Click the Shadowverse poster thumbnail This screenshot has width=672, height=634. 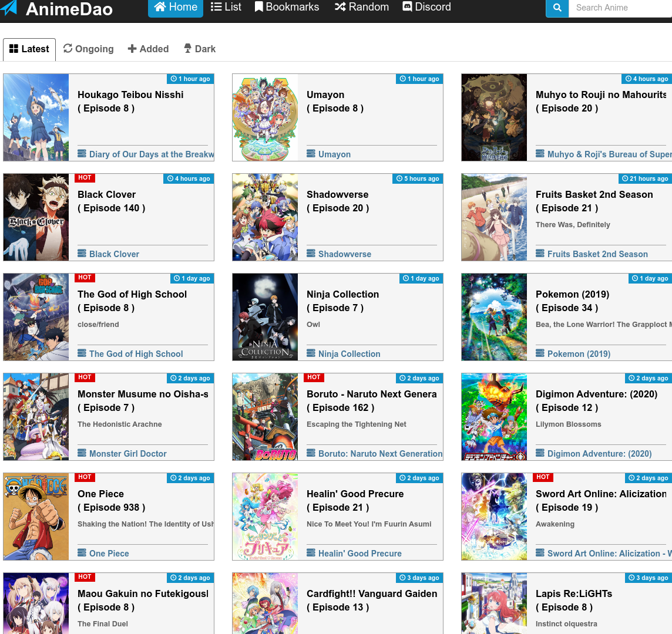click(265, 217)
